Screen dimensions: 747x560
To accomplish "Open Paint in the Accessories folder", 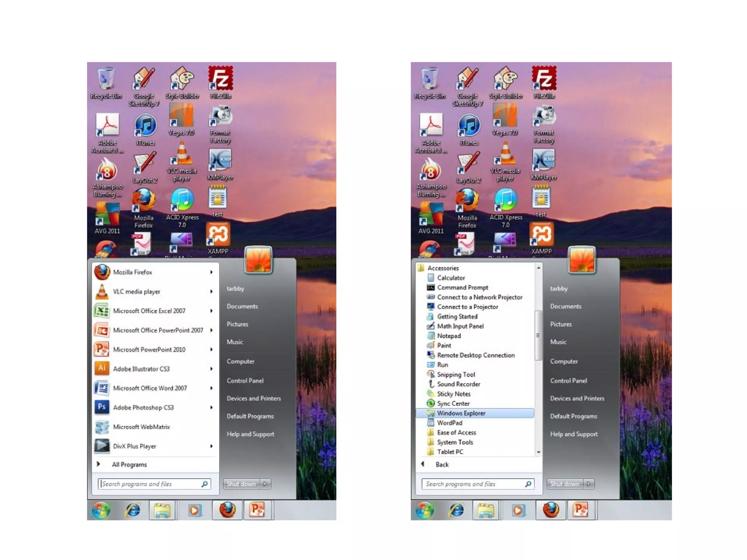I will [x=444, y=345].
